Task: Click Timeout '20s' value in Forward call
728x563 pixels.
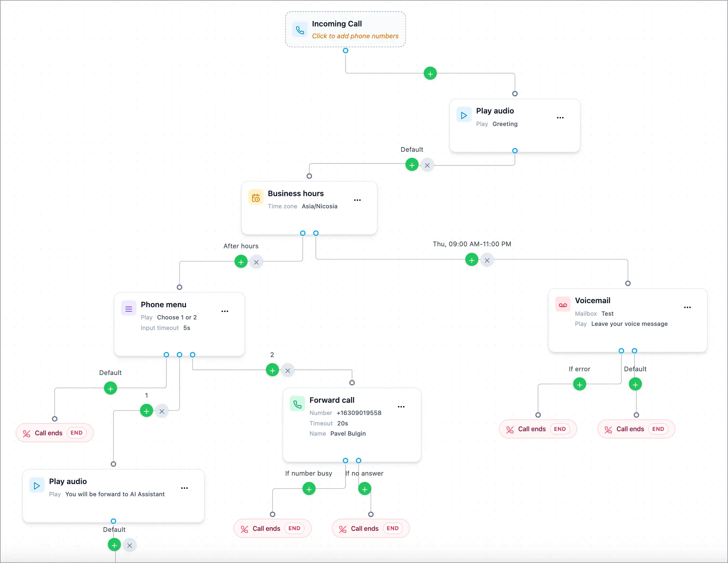Action: point(342,423)
